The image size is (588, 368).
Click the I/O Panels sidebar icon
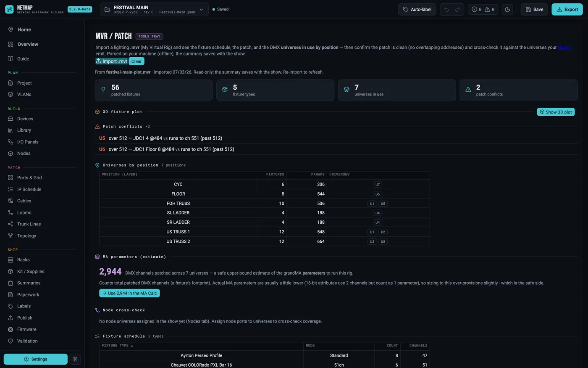10,142
